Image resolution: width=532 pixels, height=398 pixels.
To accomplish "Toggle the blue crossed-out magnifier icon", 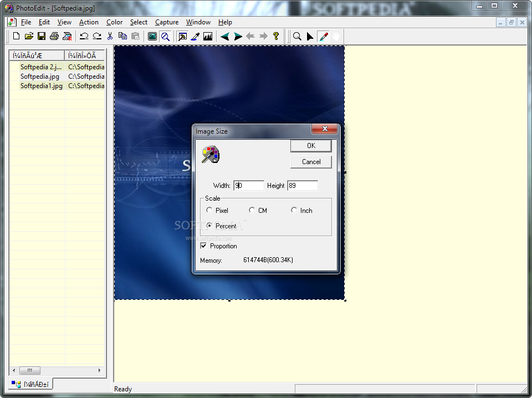I will click(x=165, y=36).
